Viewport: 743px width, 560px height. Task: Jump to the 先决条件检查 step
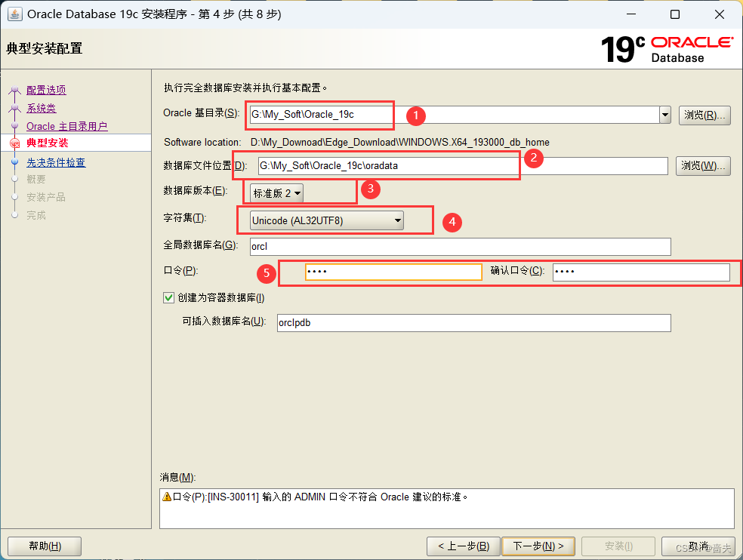click(x=56, y=162)
